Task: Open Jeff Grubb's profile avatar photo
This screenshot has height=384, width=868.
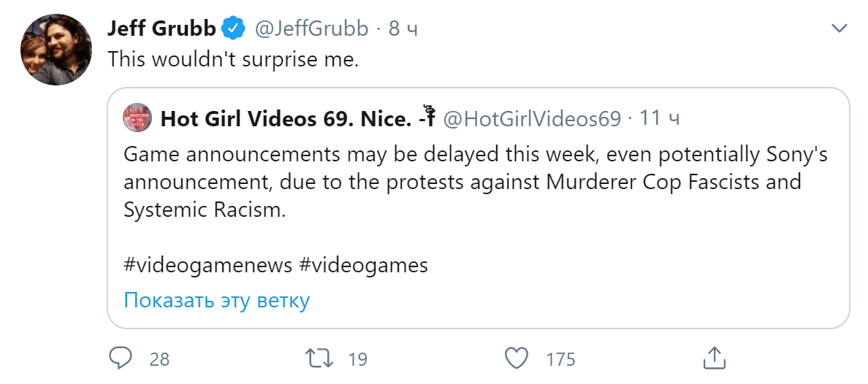Action: (56, 50)
